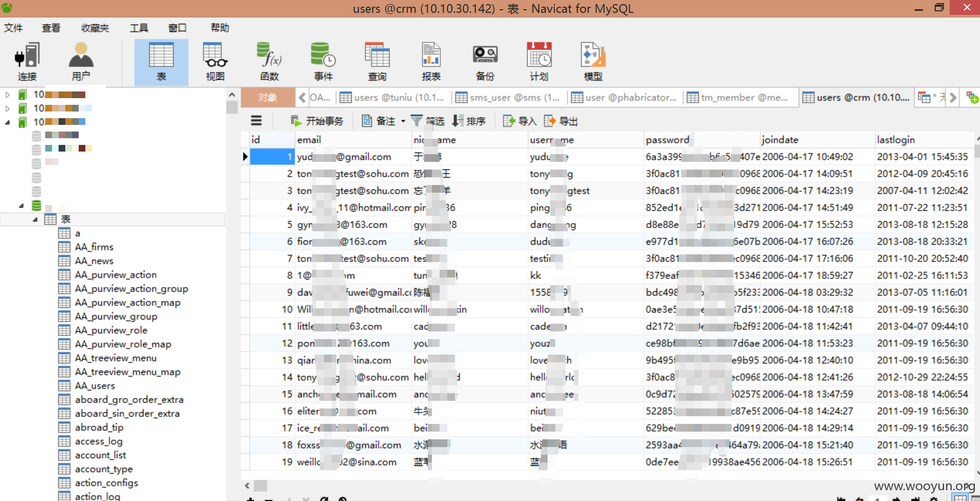Select the AA_firms table
This screenshot has width=980, height=501.
94,247
